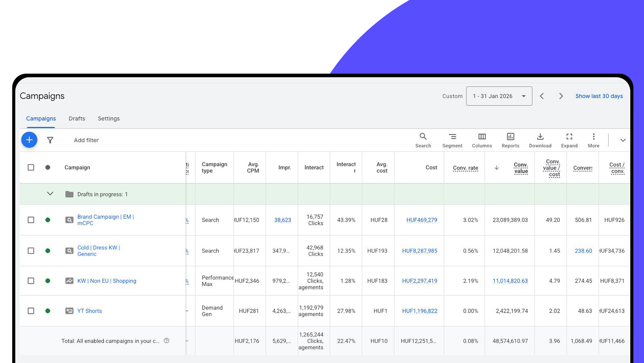Click the Segment icon
The width and height of the screenshot is (644, 363).
(452, 140)
